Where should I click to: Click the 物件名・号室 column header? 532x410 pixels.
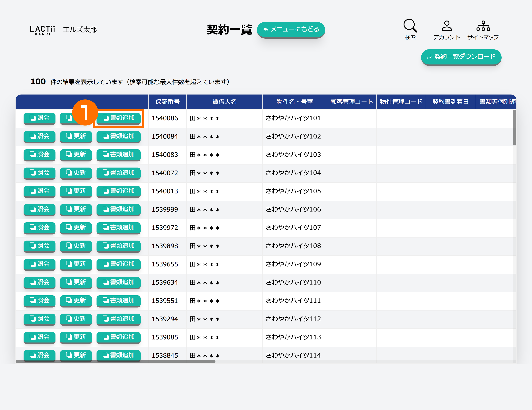(x=294, y=102)
